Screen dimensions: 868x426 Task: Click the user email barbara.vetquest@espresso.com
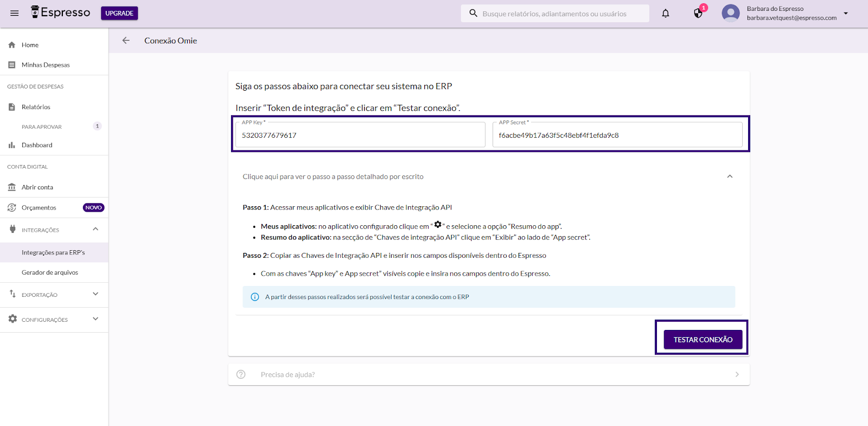(792, 18)
